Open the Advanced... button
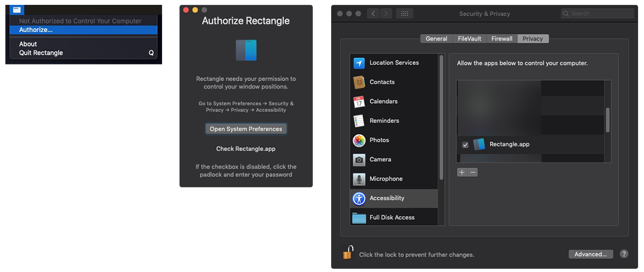The height and width of the screenshot is (272, 644). point(590,254)
